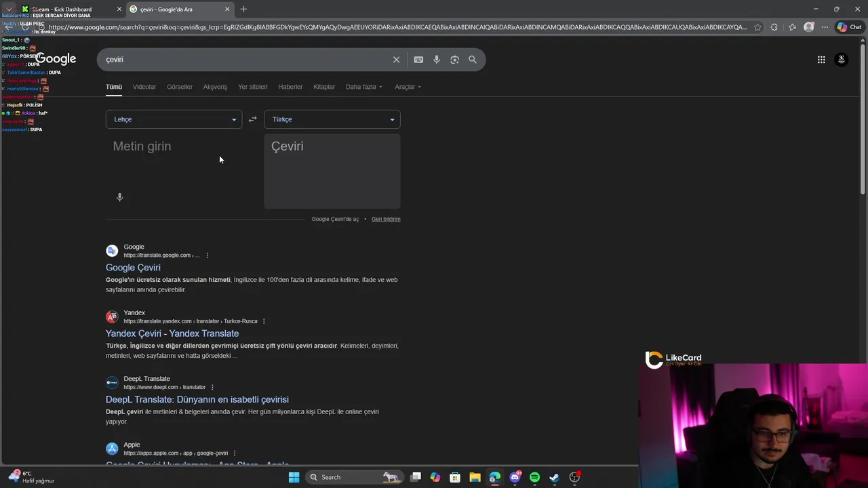Open the Google Çeviri result link
This screenshot has width=868, height=488.
click(133, 268)
